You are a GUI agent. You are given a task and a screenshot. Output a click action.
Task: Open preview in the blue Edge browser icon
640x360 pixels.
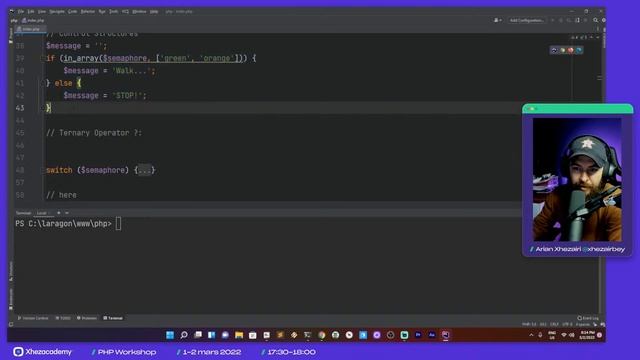click(579, 50)
